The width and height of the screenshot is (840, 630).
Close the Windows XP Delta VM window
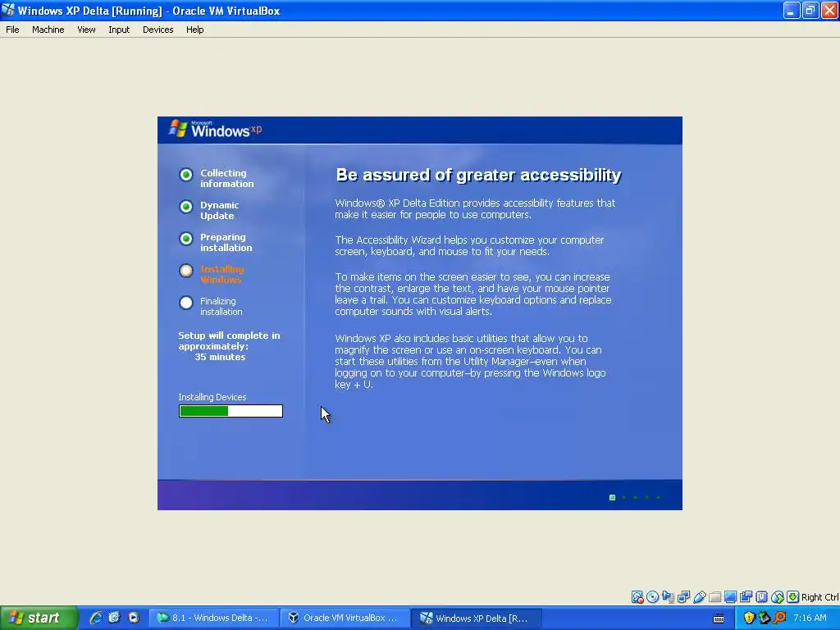830,10
